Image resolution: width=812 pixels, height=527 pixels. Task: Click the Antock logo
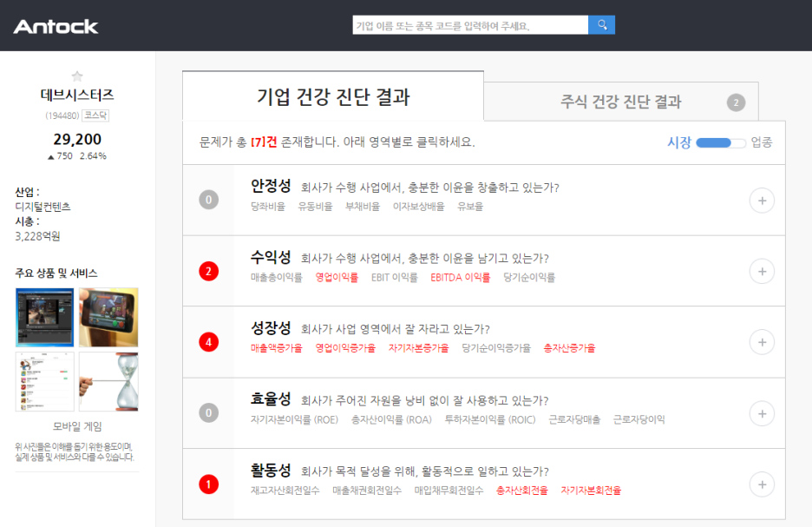tap(56, 26)
